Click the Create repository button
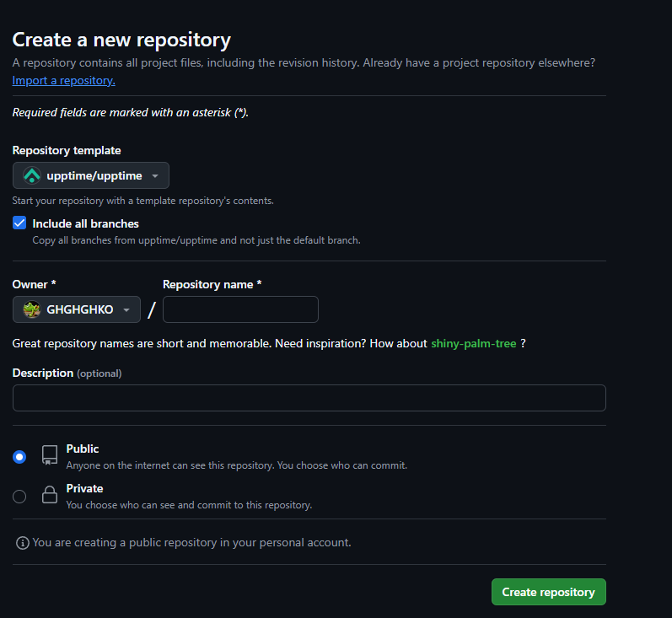This screenshot has height=618, width=672. point(549,592)
